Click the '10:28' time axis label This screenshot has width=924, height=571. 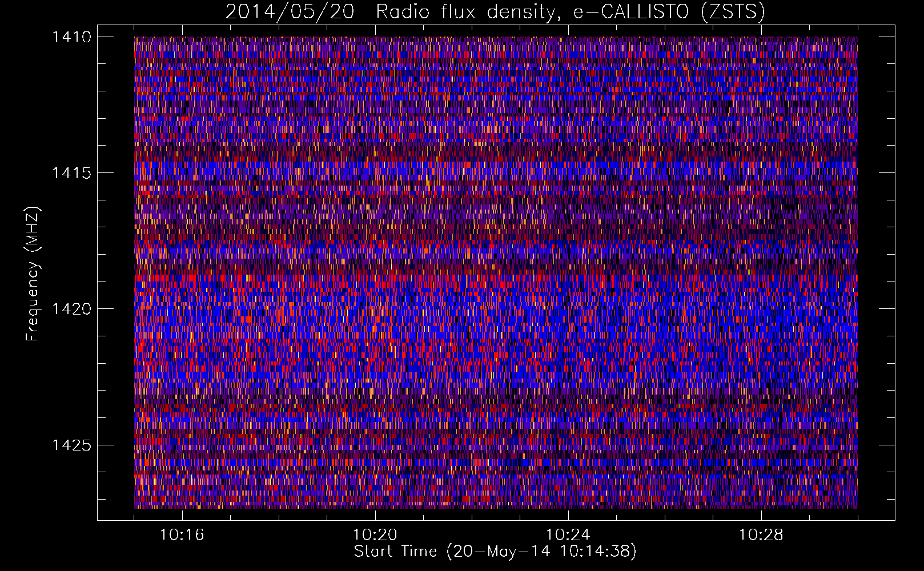(x=761, y=535)
